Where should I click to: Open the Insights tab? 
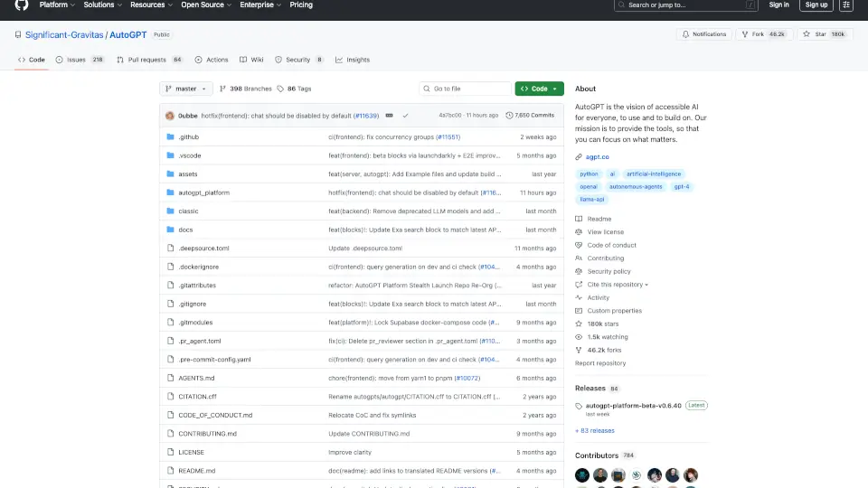353,60
